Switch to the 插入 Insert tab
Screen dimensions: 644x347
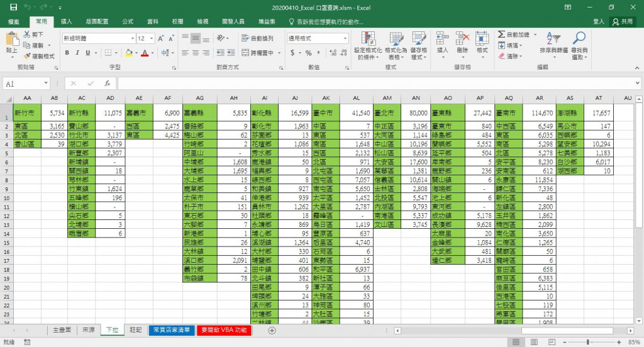[x=66, y=22]
